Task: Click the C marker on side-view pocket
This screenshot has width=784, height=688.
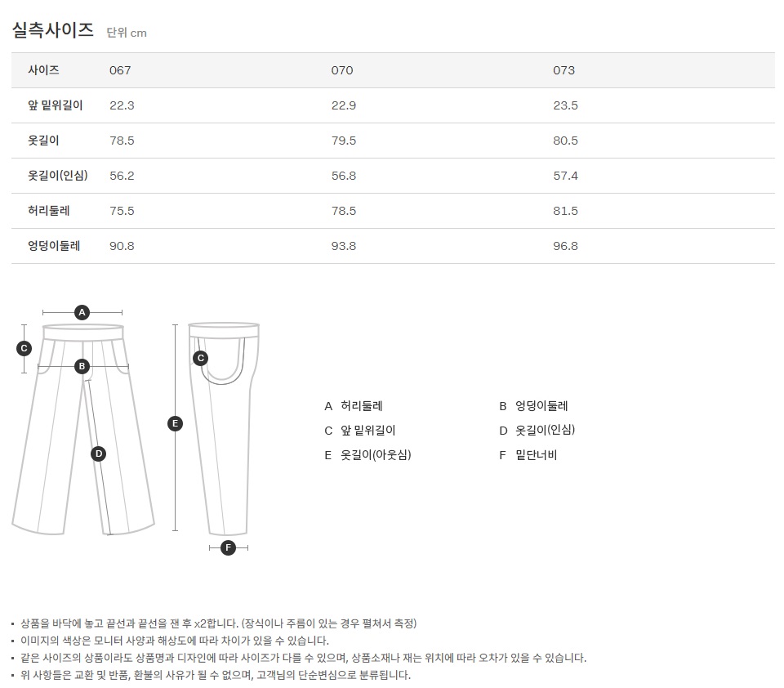Action: (x=200, y=358)
